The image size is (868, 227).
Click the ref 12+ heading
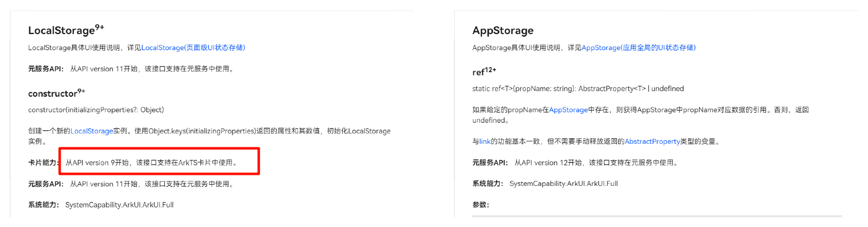484,72
